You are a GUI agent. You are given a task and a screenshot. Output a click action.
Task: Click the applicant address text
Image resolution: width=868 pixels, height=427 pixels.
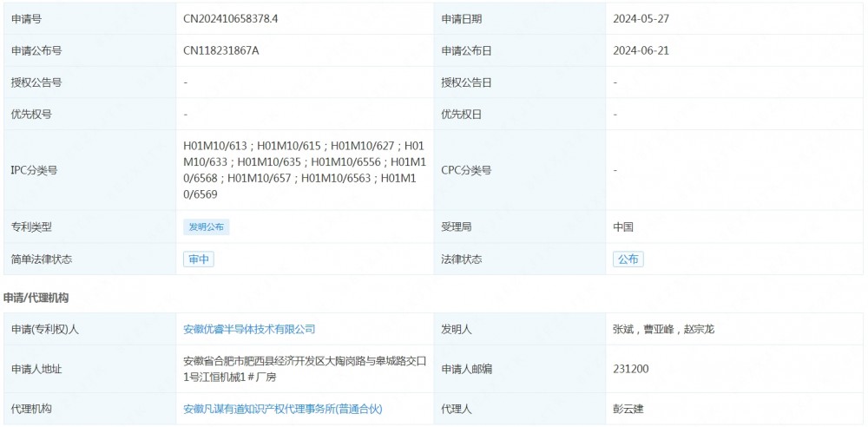pos(304,370)
